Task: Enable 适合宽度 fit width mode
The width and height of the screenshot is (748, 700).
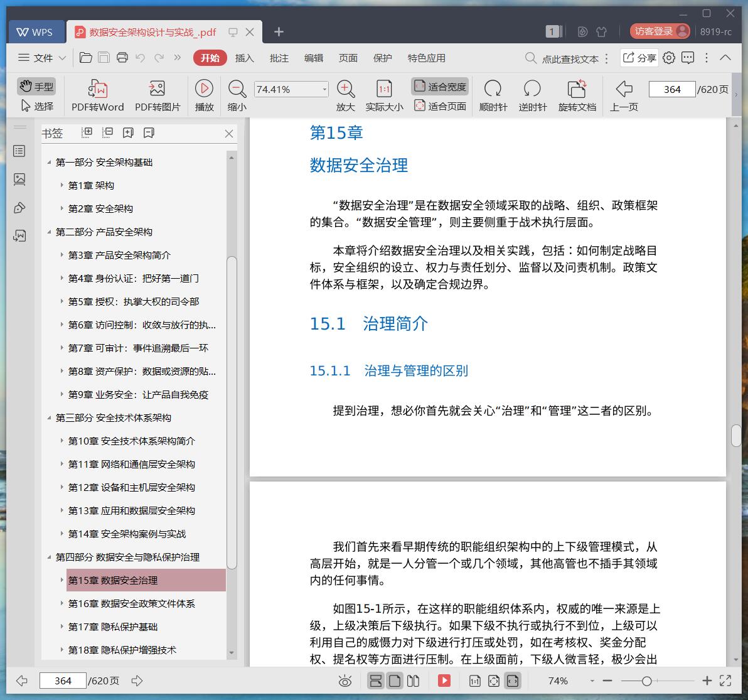Action: (x=440, y=87)
